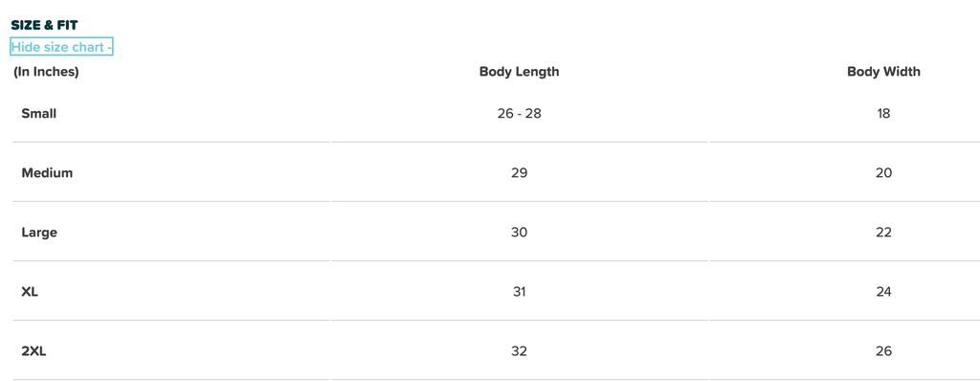The image size is (980, 381).
Task: Click the (In Inches) header cell
Action: click(x=46, y=72)
